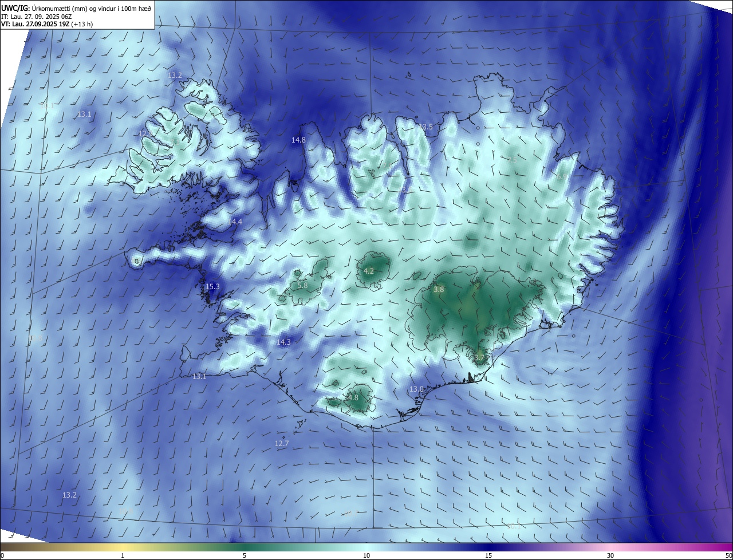
Task: Click the color scale tick label 0
Action: pyautogui.click(x=2, y=555)
